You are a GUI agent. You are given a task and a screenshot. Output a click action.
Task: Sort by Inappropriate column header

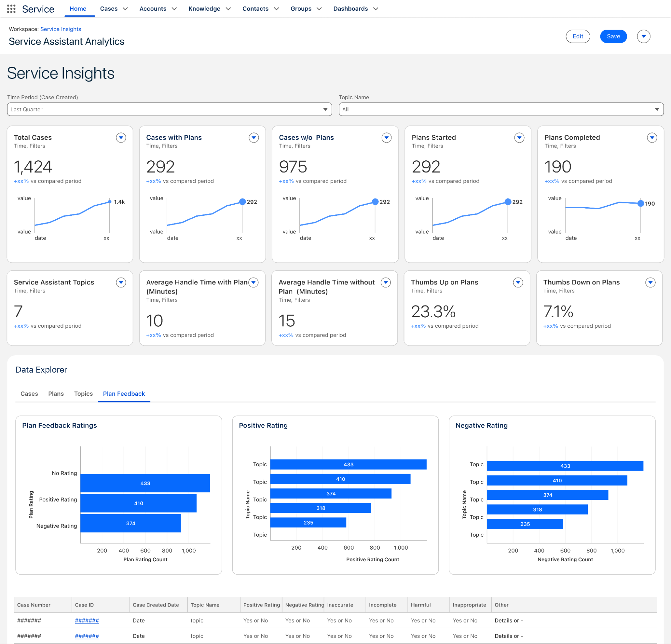pos(470,605)
